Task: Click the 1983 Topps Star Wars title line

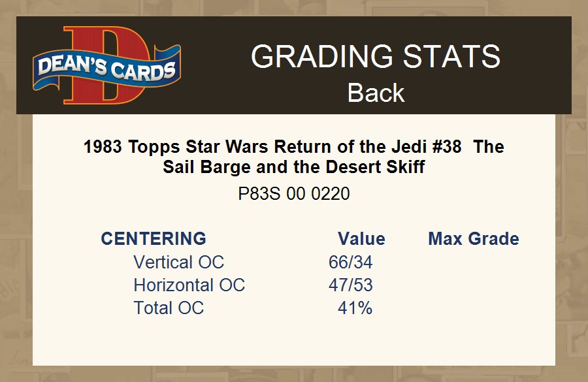Action: pos(293,146)
